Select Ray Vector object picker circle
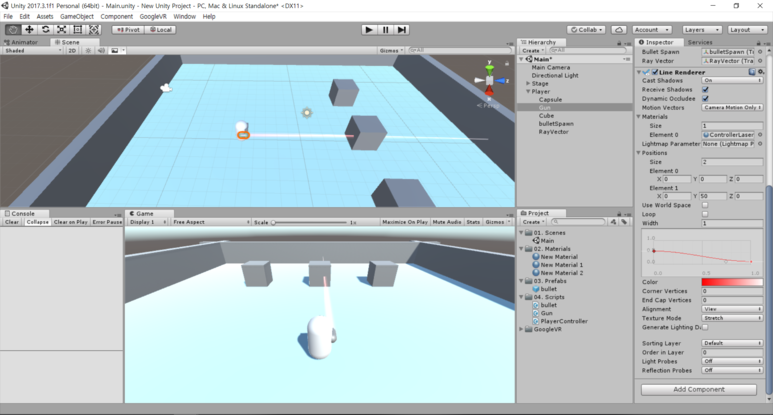Viewport: 773px width, 415px height. pyautogui.click(x=760, y=61)
